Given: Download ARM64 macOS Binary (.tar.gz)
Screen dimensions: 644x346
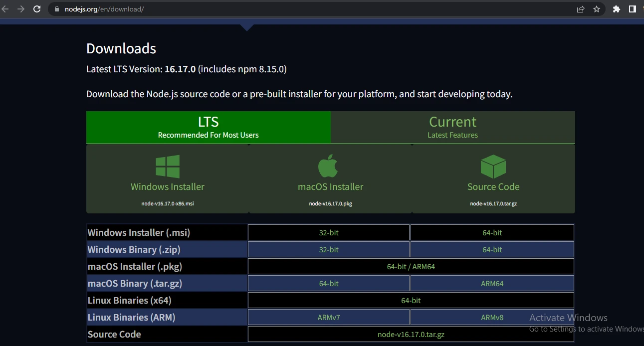Looking at the screenshot, I should pyautogui.click(x=492, y=284).
